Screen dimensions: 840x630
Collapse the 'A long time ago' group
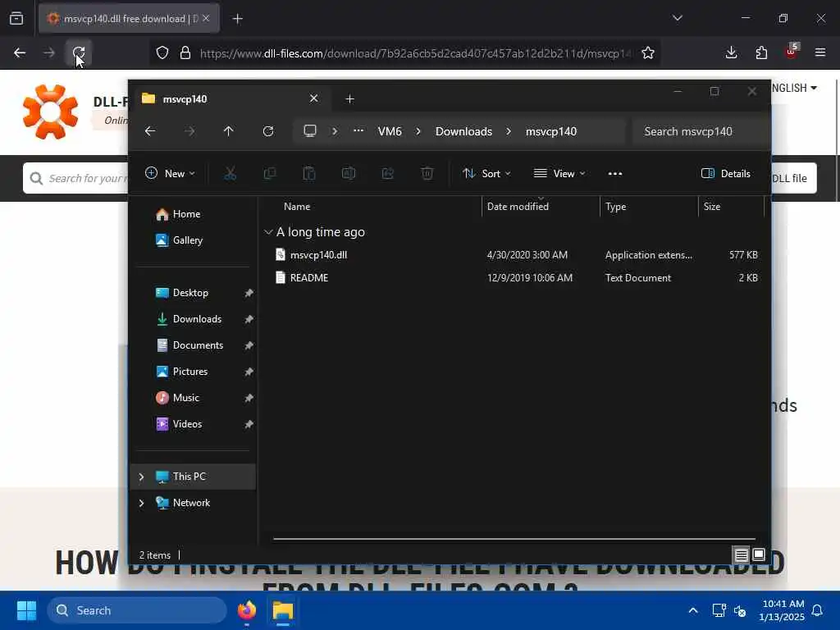(268, 232)
